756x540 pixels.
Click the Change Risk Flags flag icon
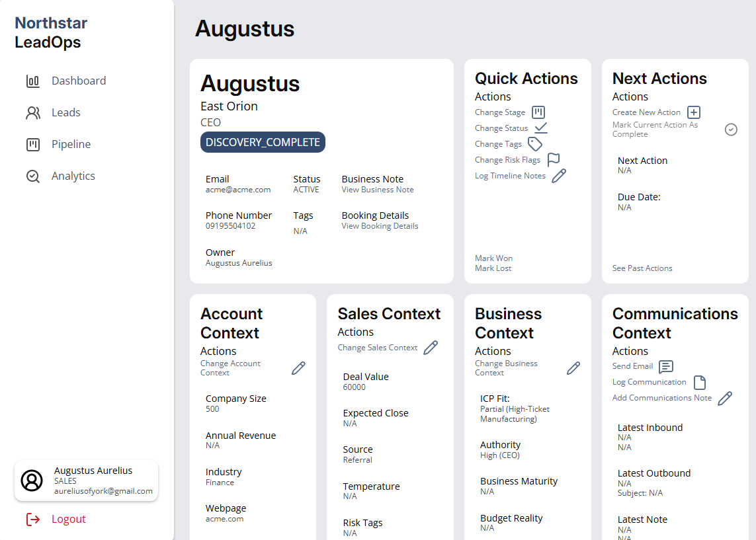point(554,160)
